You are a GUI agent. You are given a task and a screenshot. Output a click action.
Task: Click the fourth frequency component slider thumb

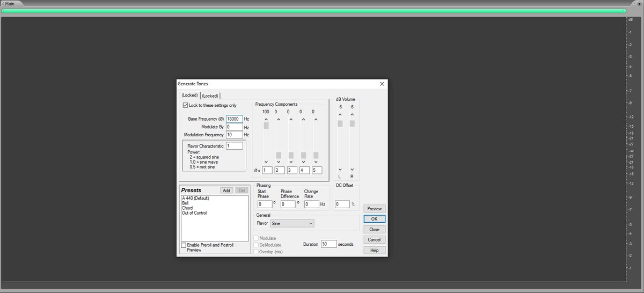coord(303,156)
